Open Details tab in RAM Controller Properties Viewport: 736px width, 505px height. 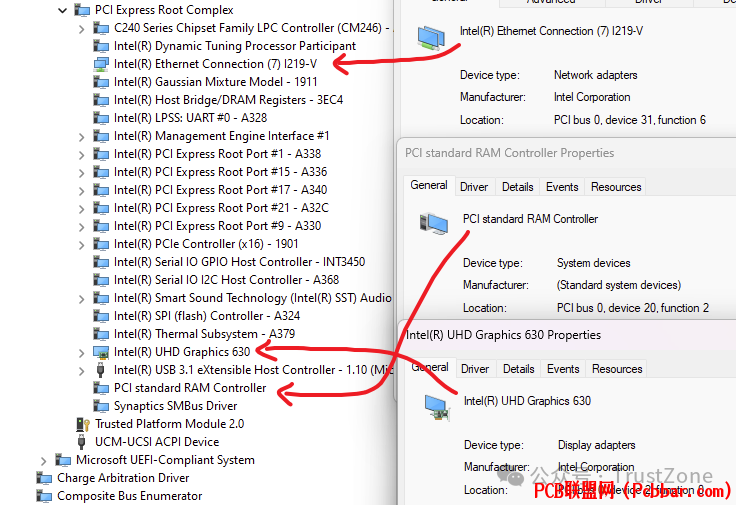point(518,187)
